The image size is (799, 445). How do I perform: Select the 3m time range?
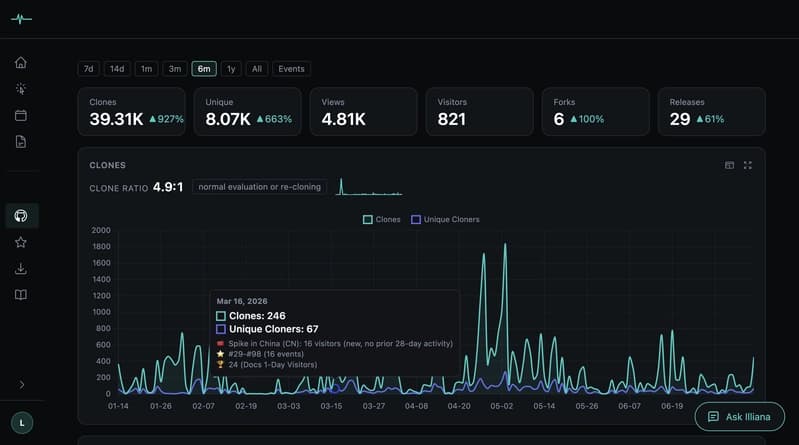pos(175,69)
